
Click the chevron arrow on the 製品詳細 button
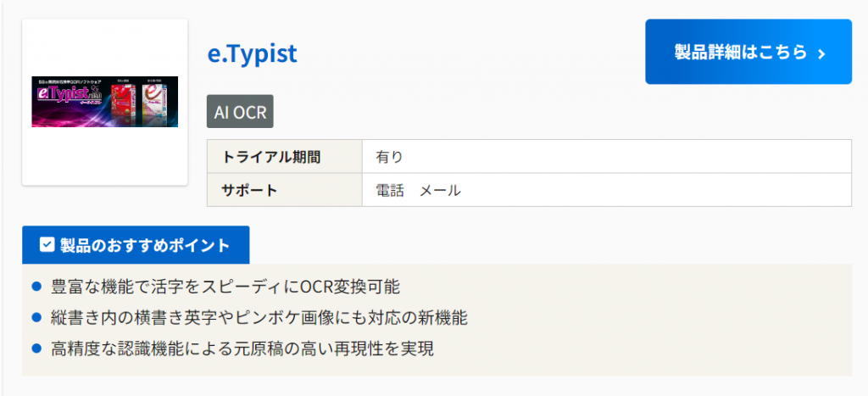[x=821, y=53]
